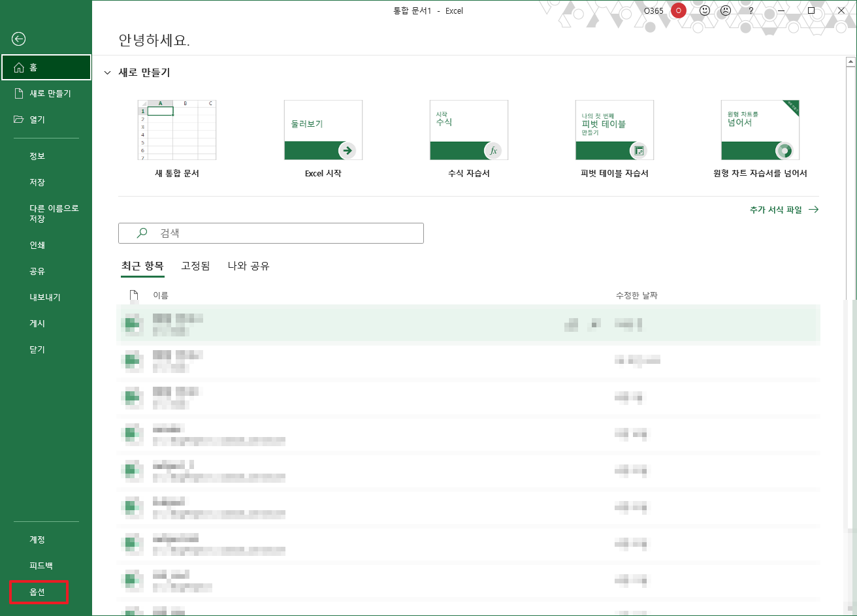
Task: Click the file type icon column header
Action: 134,295
